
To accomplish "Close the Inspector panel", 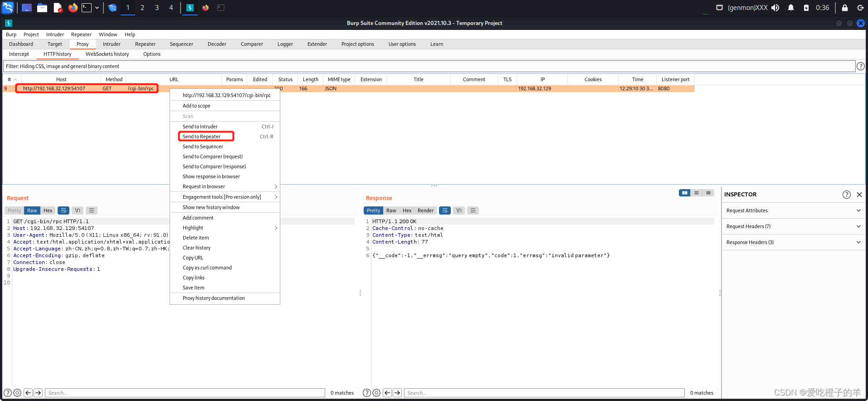I will tap(859, 195).
